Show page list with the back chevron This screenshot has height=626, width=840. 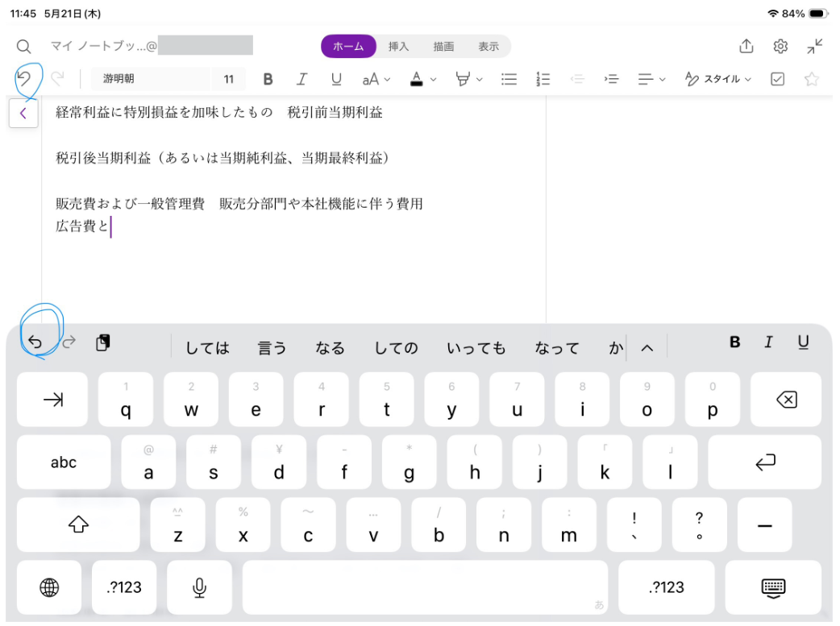click(23, 113)
